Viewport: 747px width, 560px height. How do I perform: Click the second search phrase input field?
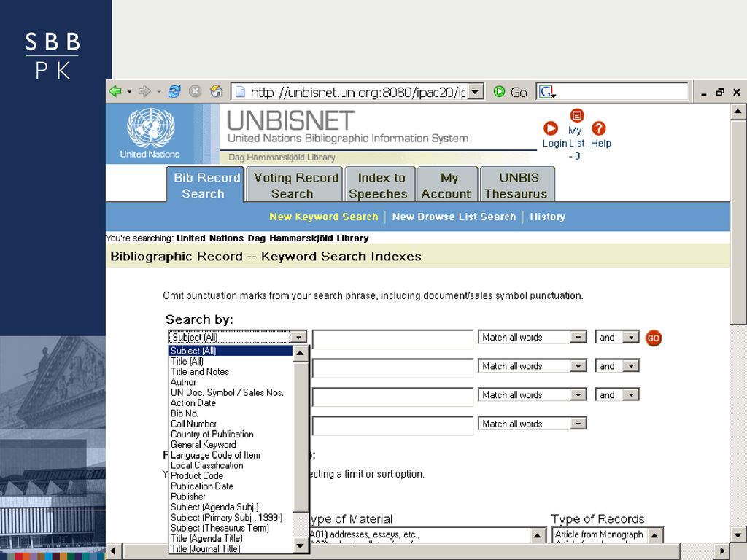point(392,368)
